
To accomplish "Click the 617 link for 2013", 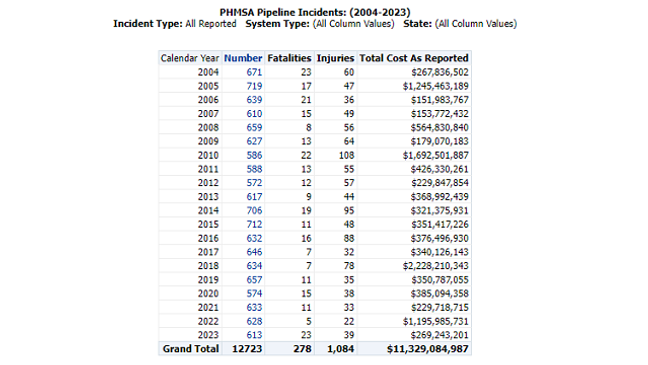I will (x=254, y=197).
